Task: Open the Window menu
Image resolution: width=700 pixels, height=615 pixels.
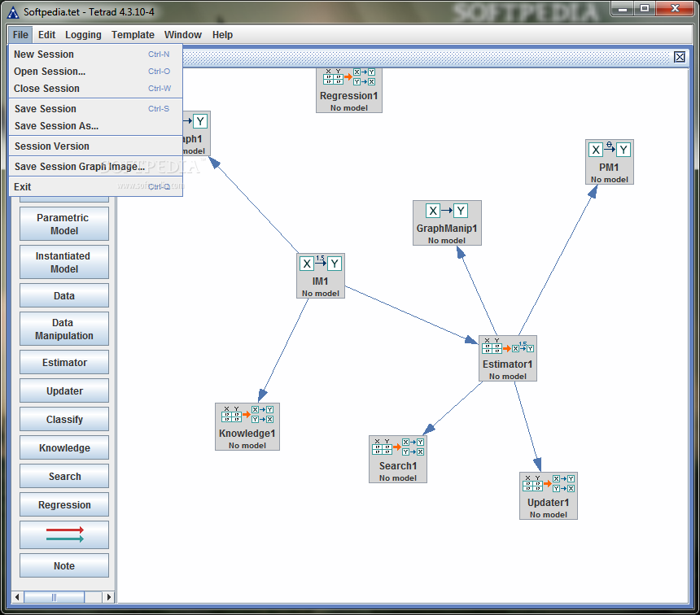Action: (183, 35)
